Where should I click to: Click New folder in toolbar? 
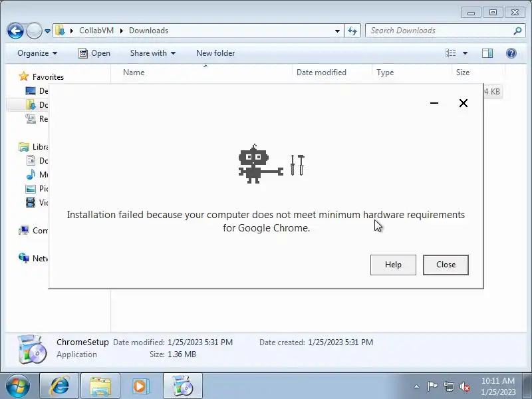pyautogui.click(x=215, y=53)
